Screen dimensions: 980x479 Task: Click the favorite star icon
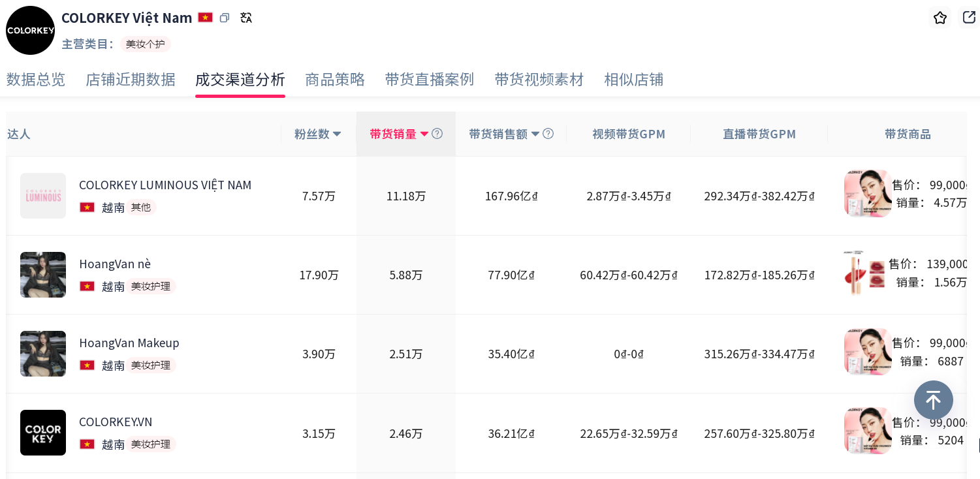(x=940, y=18)
